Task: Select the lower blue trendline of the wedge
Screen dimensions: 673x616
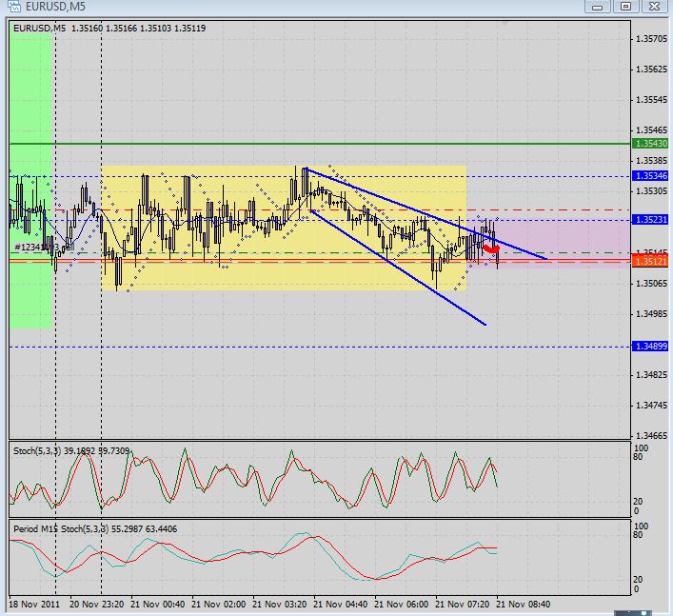Action: [x=397, y=267]
